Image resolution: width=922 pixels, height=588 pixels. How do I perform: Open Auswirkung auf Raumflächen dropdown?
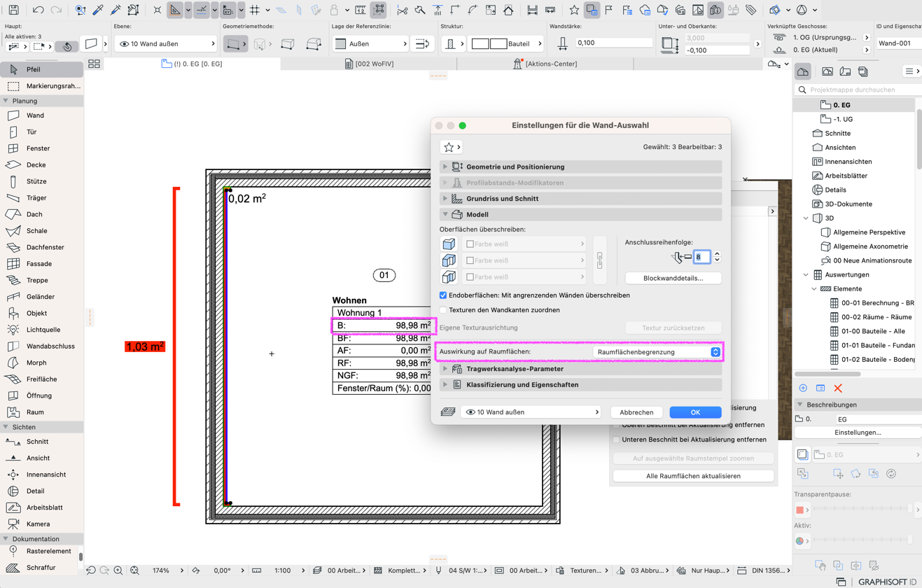[x=657, y=352]
